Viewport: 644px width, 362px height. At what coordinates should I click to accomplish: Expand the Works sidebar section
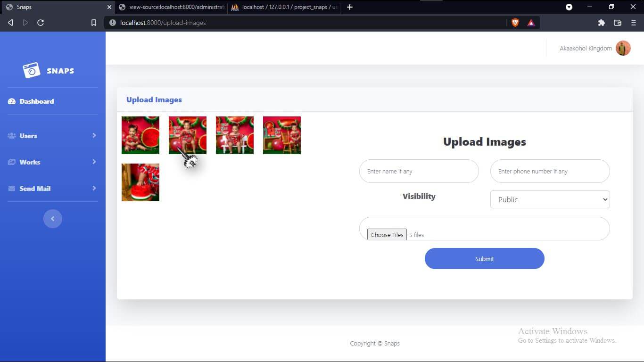pos(52,162)
